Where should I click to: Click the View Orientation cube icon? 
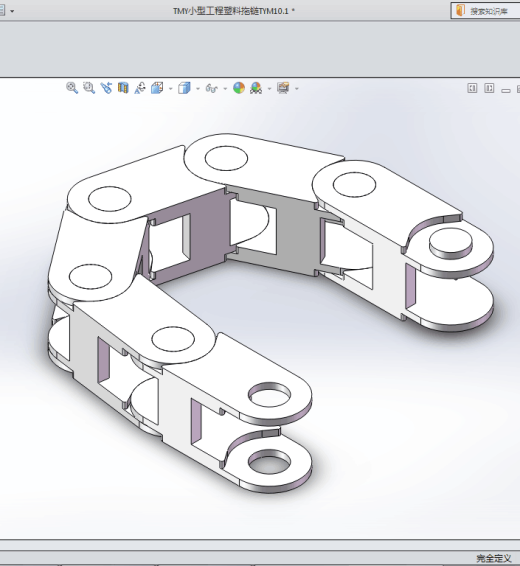pos(157,88)
